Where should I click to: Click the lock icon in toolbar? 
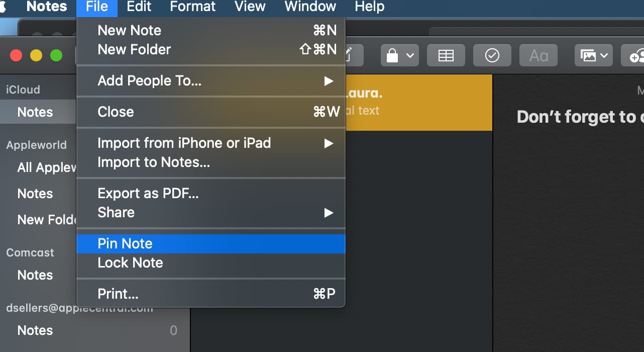point(393,55)
